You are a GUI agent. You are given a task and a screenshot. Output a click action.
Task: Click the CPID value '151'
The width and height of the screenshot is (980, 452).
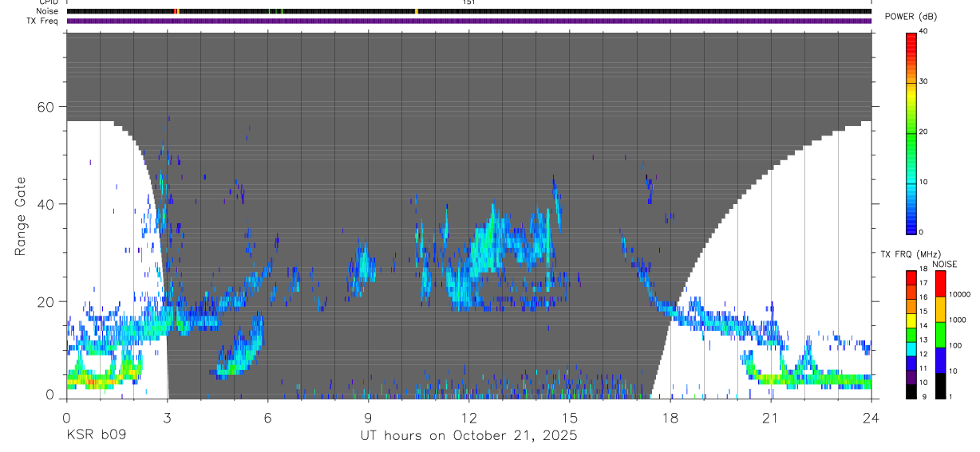[468, 2]
